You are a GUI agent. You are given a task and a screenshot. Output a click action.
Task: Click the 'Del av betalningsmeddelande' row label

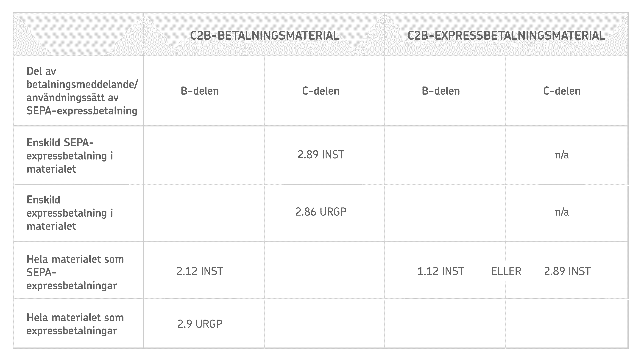pyautogui.click(x=82, y=91)
